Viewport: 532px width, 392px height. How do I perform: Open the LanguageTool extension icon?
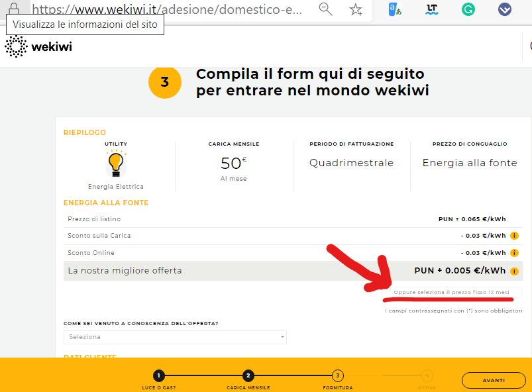tap(433, 9)
